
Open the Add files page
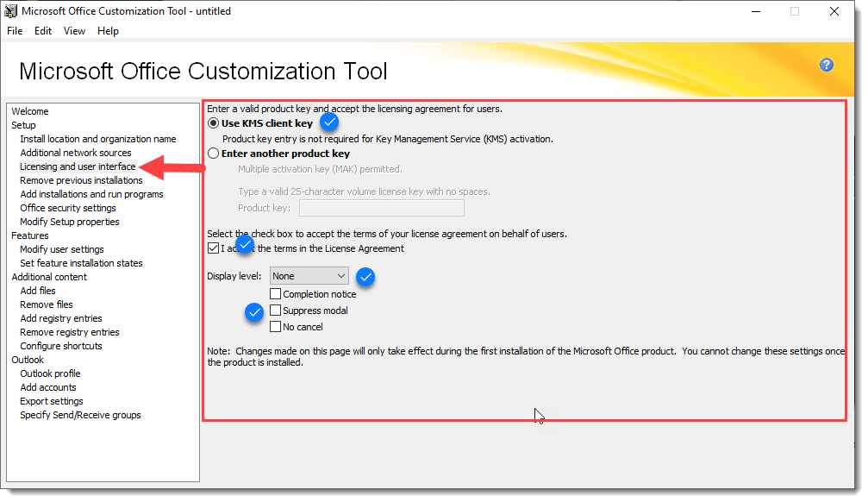(38, 291)
